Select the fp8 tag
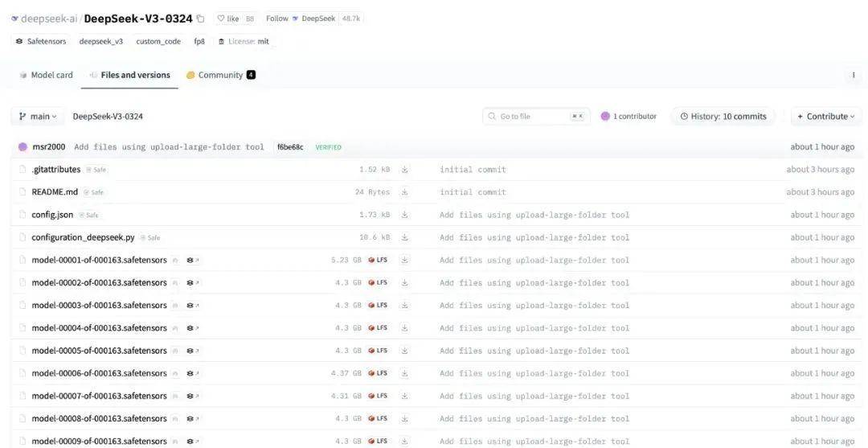This screenshot has height=448, width=868. 199,42
